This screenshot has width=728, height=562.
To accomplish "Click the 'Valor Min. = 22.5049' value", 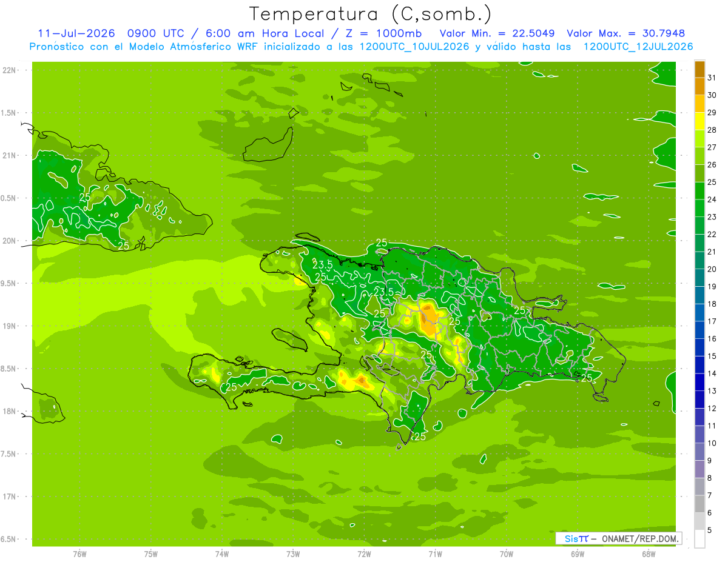I will 497,33.
